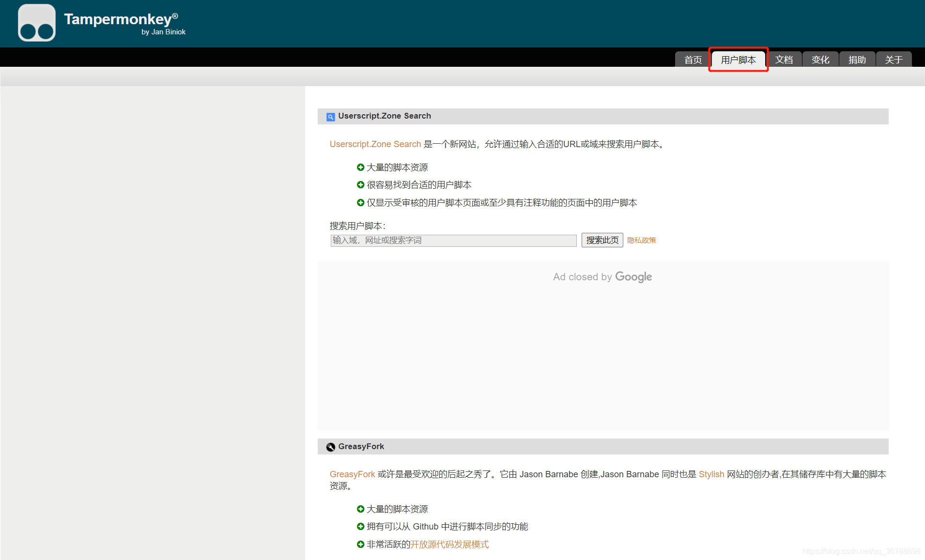Select the 用户脚本 tab

(738, 60)
